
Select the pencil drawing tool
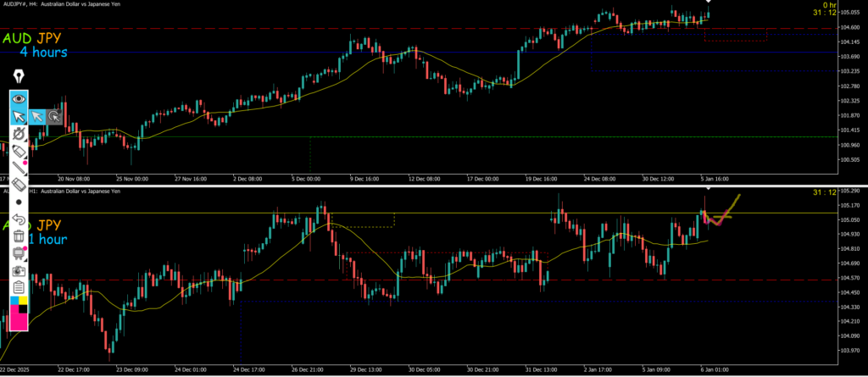tap(19, 168)
